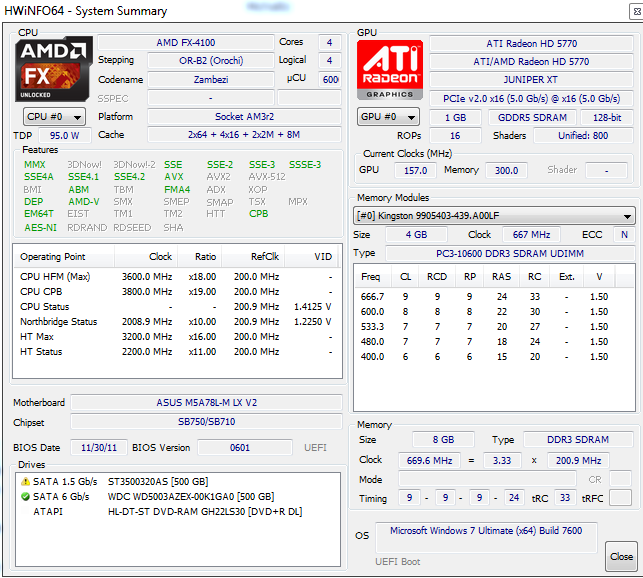
Task: Click the OR-B2 (Orochi) stepping field
Action: [211, 61]
